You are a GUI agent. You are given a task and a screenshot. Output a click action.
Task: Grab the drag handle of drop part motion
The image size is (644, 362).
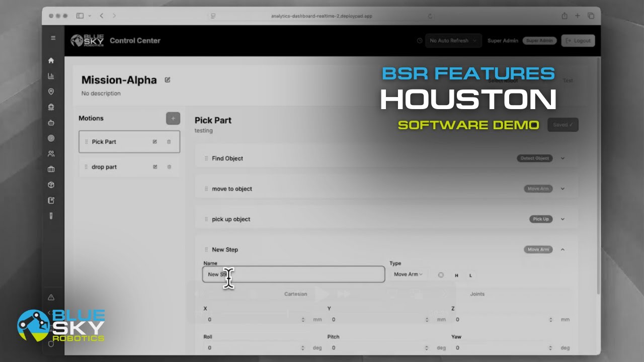tap(87, 167)
